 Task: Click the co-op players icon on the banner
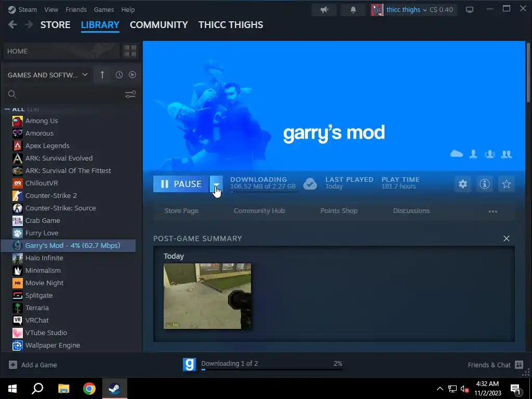(x=489, y=154)
